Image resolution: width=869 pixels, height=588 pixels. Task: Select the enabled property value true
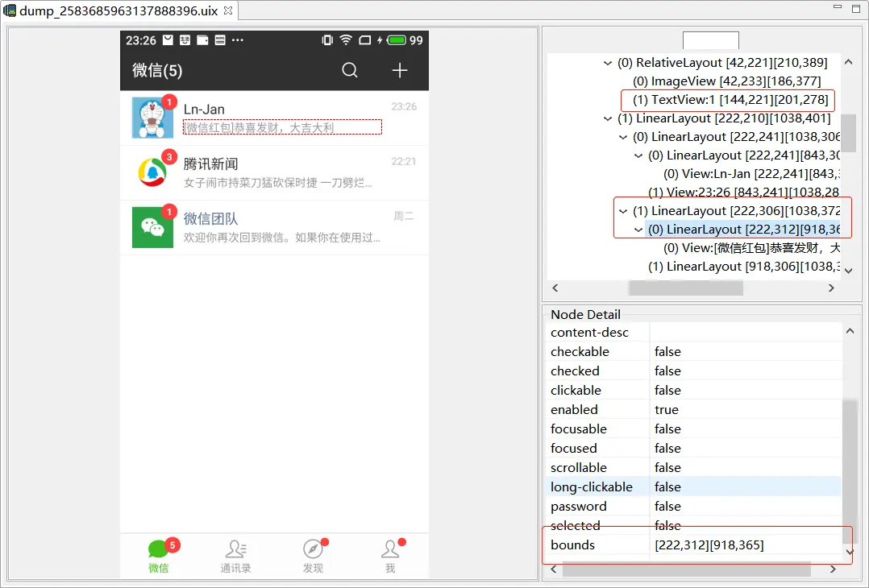[x=666, y=410]
